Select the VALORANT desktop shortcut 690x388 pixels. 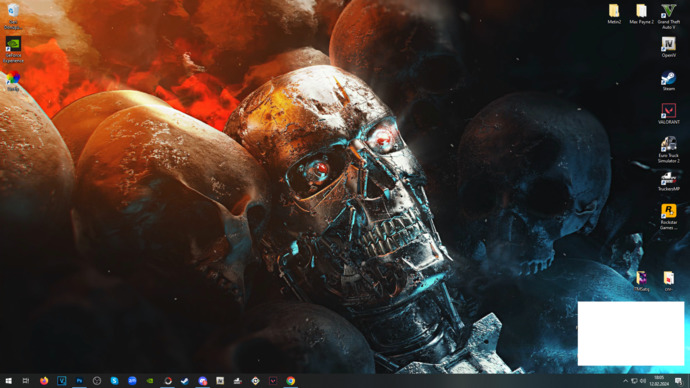[x=668, y=113]
